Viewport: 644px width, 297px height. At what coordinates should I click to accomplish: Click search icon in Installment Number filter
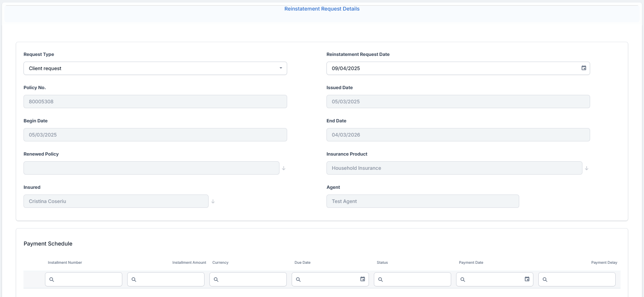(x=52, y=280)
